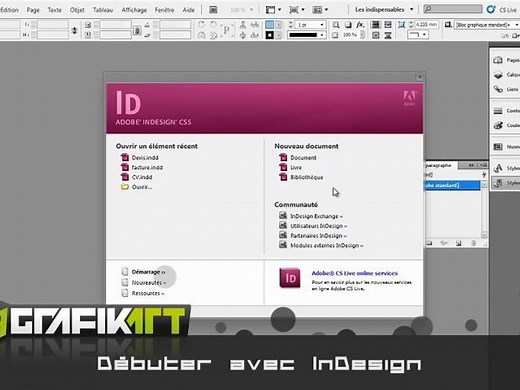
Task: Click the delete style trash icon
Action: pyautogui.click(x=473, y=243)
